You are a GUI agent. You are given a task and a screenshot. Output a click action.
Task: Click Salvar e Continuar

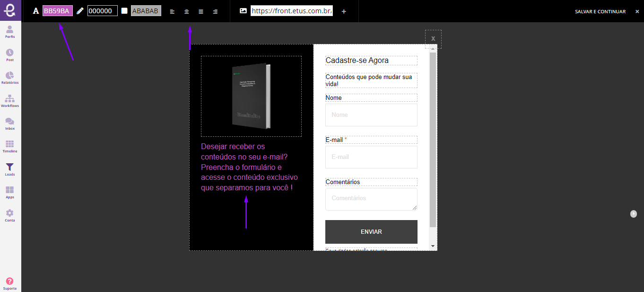600,11
